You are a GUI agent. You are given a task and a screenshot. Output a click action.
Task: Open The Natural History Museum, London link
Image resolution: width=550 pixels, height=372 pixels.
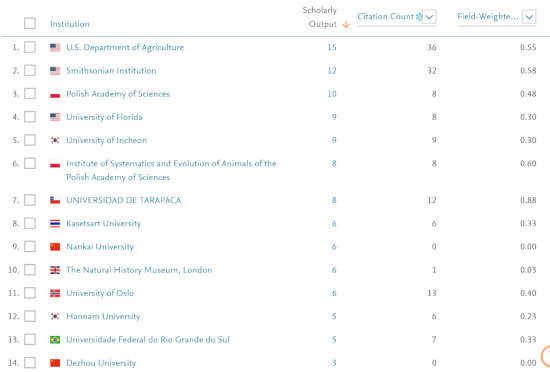139,270
